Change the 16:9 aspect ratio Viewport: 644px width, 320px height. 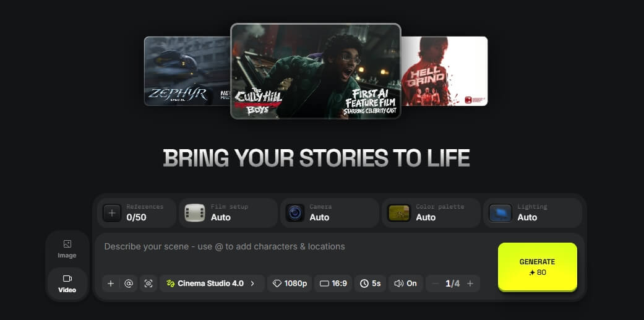point(333,283)
